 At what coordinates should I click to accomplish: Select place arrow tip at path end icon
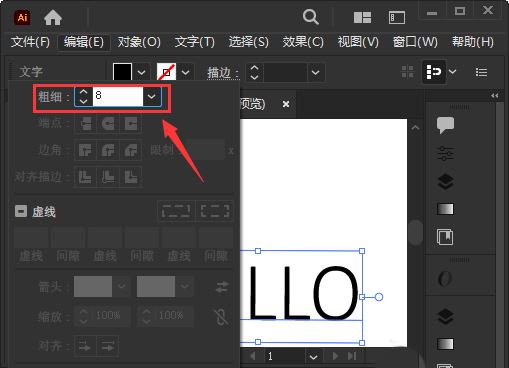point(108,347)
